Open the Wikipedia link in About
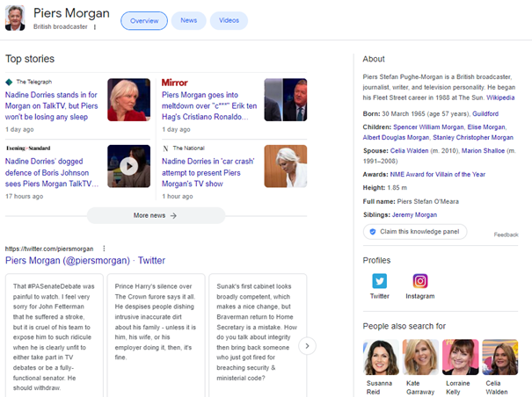 tap(500, 97)
